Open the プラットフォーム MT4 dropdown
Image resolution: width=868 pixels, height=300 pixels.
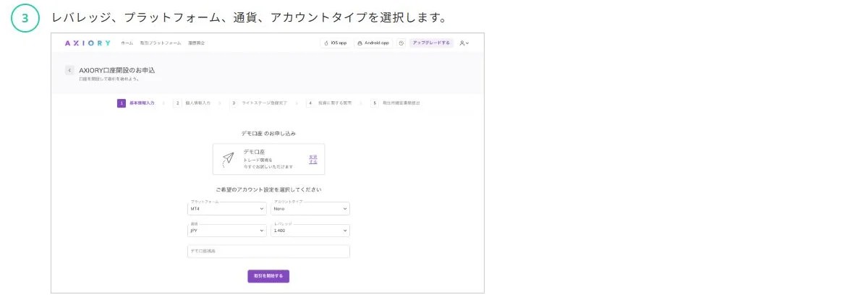(227, 208)
